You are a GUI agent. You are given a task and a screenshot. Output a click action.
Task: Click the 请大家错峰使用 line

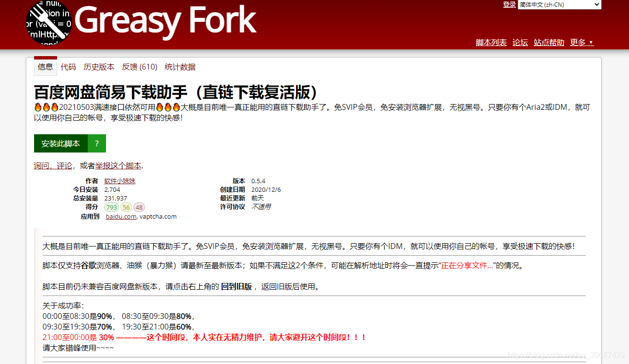78,348
